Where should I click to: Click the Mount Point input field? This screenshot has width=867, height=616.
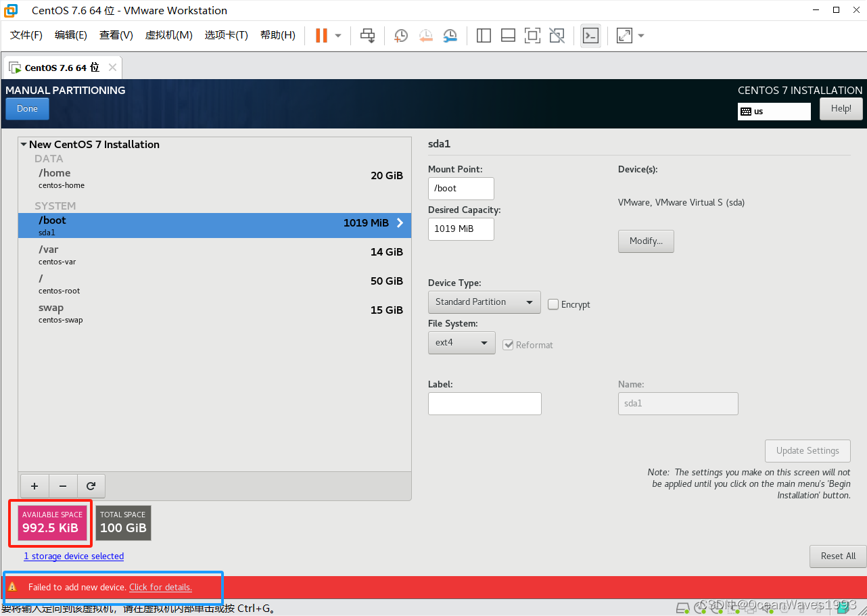(461, 189)
